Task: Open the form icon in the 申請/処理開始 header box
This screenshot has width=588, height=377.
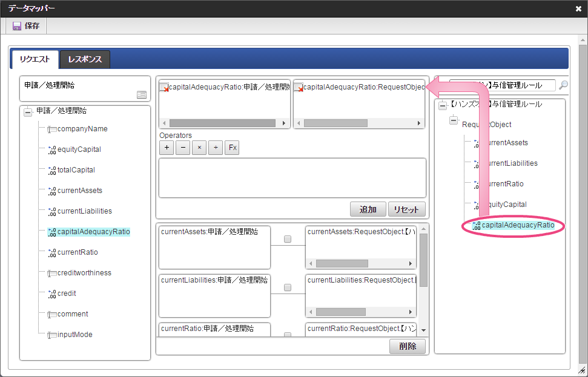Action: pyautogui.click(x=142, y=95)
